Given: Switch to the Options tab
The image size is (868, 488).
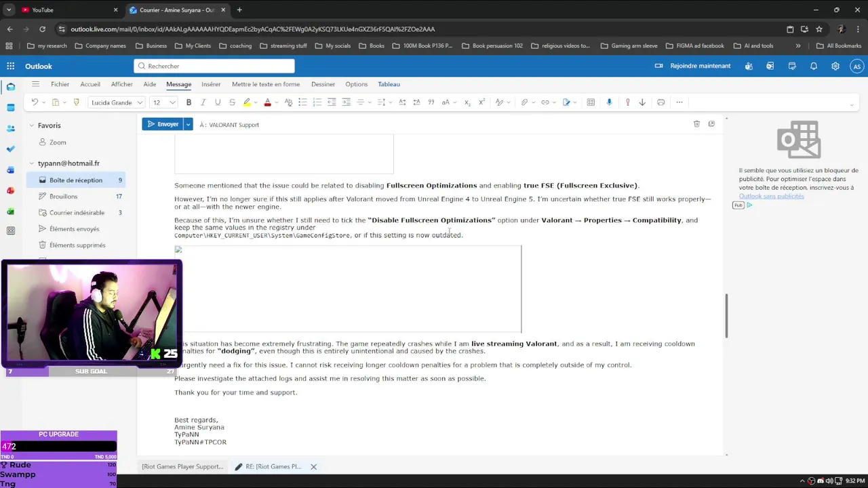Looking at the screenshot, I should pyautogui.click(x=356, y=84).
